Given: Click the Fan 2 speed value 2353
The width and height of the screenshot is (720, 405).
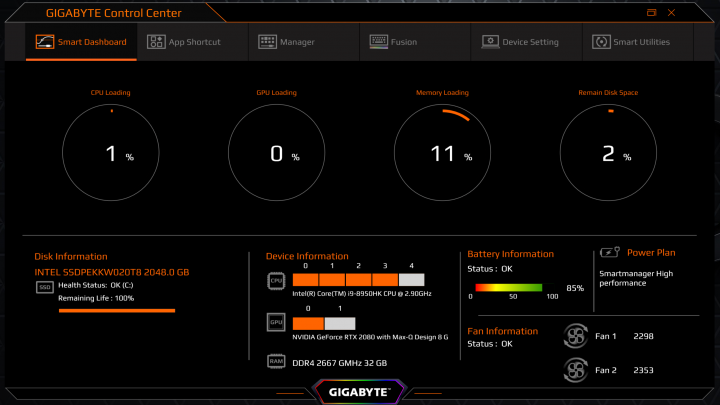Looking at the screenshot, I should point(643,370).
